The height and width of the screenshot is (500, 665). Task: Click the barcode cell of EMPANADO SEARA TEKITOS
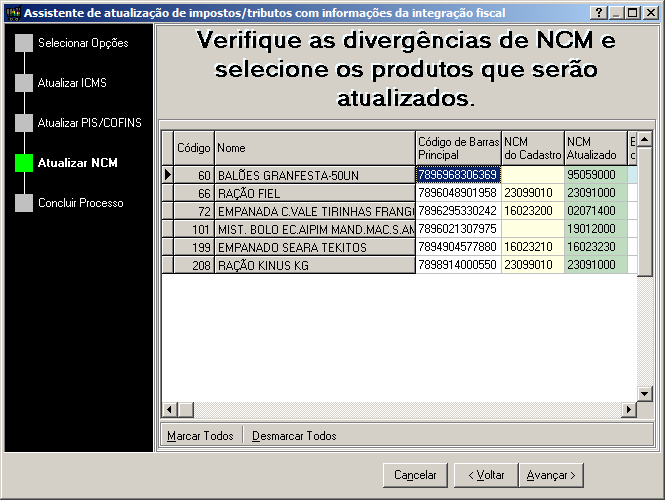(x=457, y=247)
